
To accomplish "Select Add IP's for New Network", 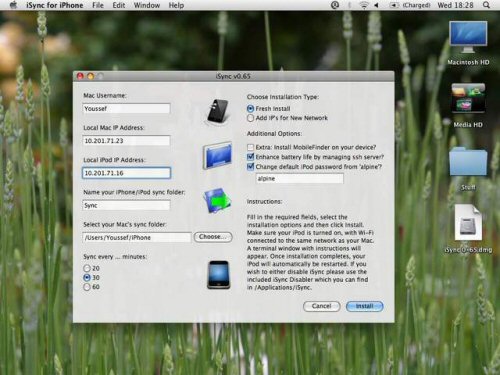I will tap(250, 118).
